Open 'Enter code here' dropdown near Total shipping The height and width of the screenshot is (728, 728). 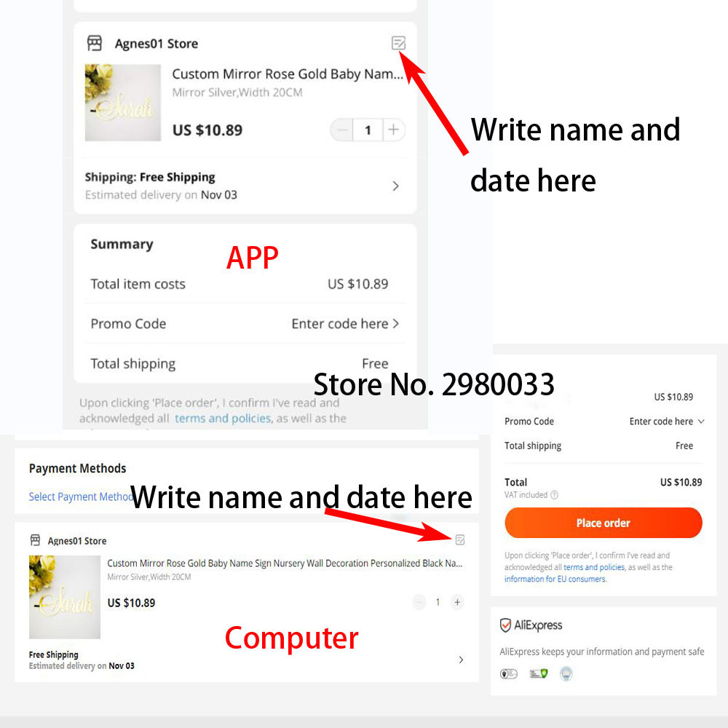(667, 421)
